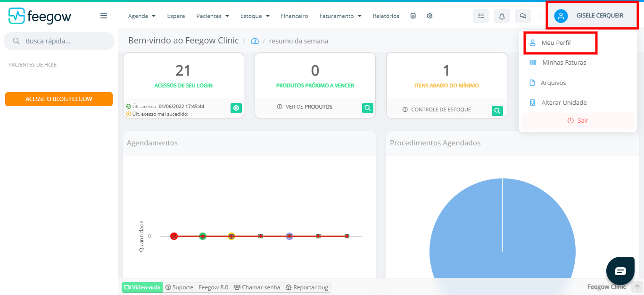The width and height of the screenshot is (644, 295).
Task: Click the Suporte button
Action: pyautogui.click(x=179, y=287)
